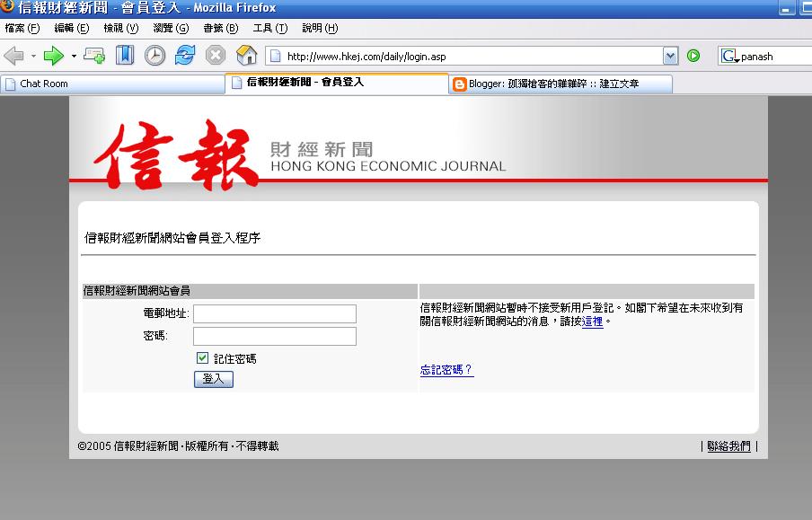
Task: Open the 忘記密碼？ link
Action: pos(447,370)
